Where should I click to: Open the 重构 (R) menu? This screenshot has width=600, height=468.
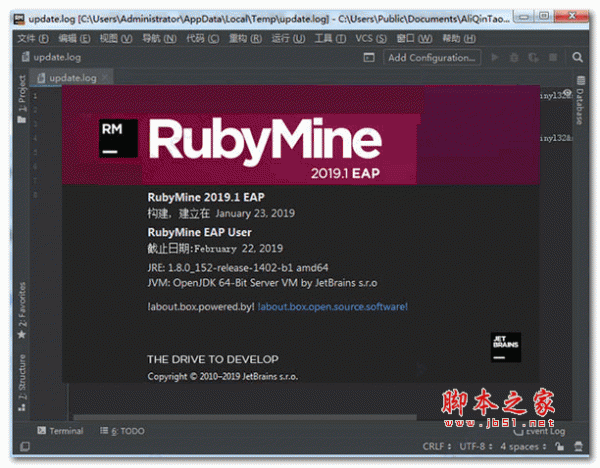(x=245, y=39)
